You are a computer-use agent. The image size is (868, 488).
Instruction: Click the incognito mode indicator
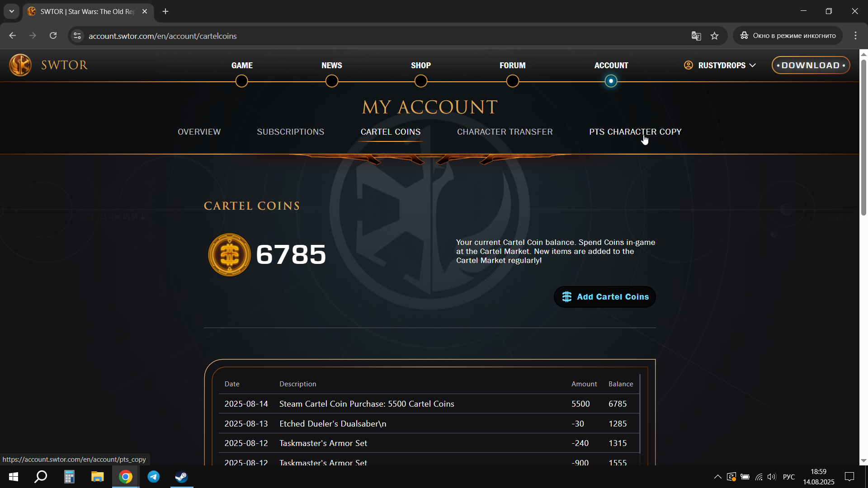point(788,36)
